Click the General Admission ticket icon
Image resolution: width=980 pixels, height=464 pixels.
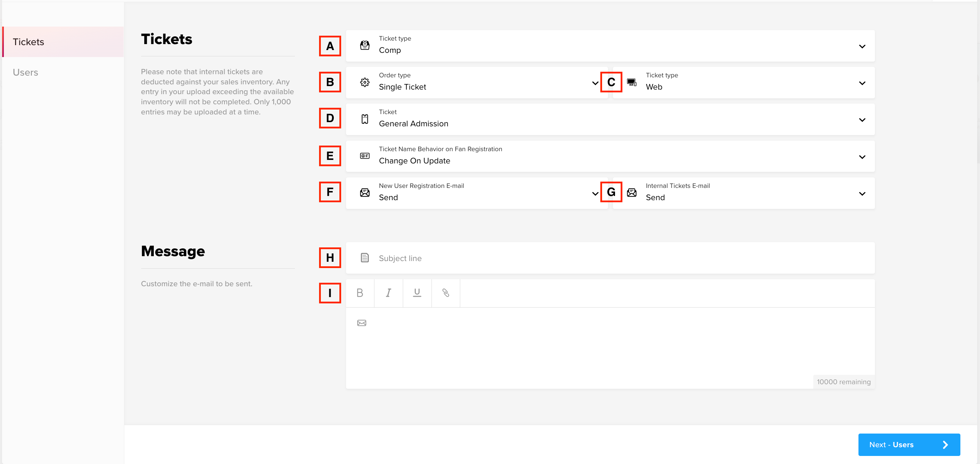365,119
